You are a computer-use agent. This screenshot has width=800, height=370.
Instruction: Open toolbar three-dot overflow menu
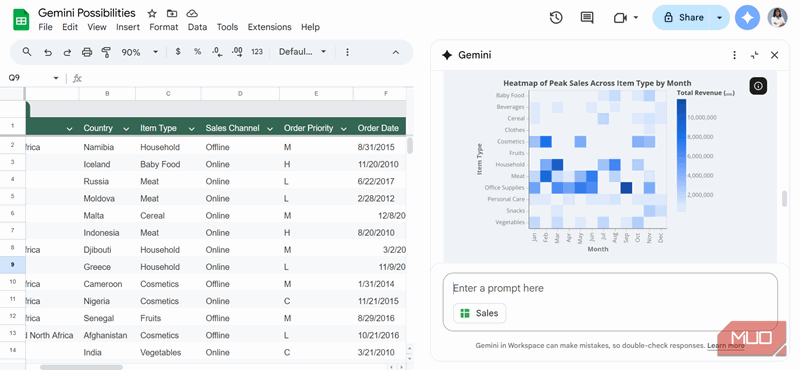(347, 52)
